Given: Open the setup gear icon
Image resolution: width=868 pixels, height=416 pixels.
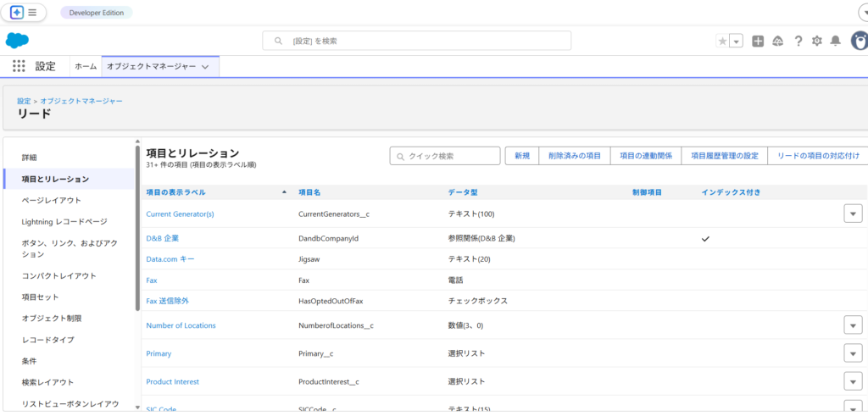Looking at the screenshot, I should [x=817, y=41].
